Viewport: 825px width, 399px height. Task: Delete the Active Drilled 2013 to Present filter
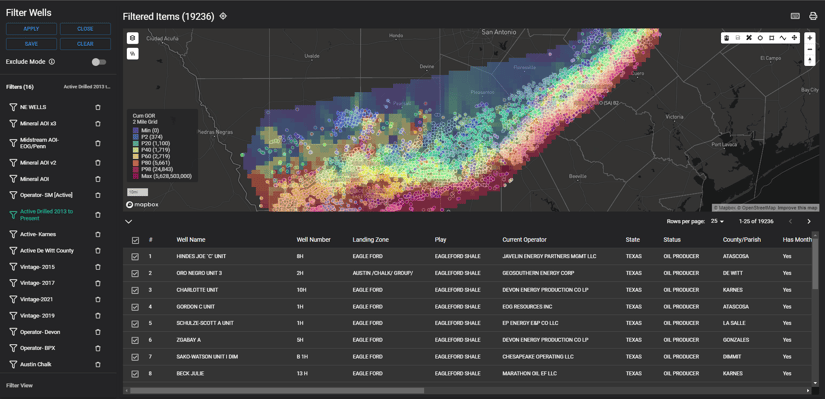tap(98, 215)
